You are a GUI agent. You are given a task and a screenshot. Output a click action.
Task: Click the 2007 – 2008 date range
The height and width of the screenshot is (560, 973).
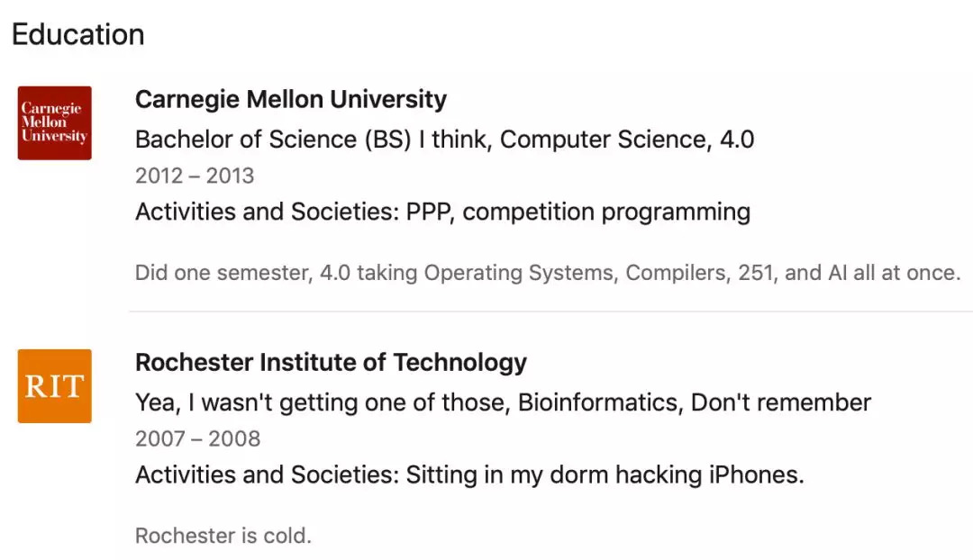(x=197, y=438)
